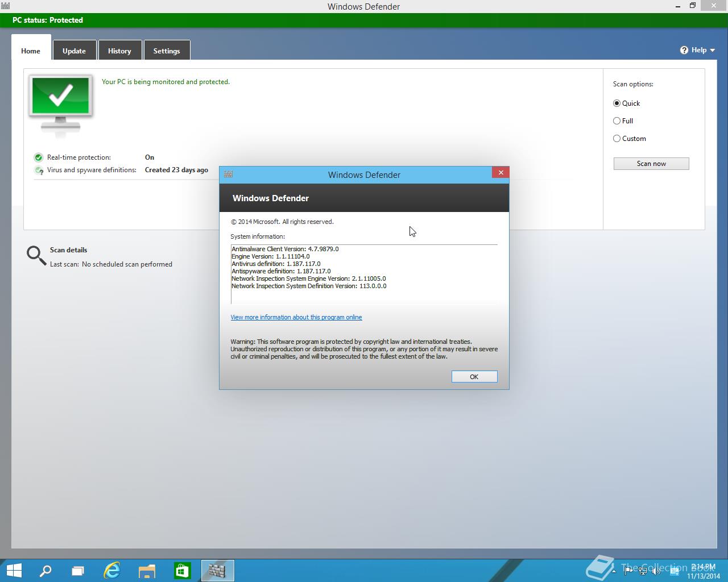Click the main window's title bar castle icon
This screenshot has height=582, width=728.
[5, 6]
